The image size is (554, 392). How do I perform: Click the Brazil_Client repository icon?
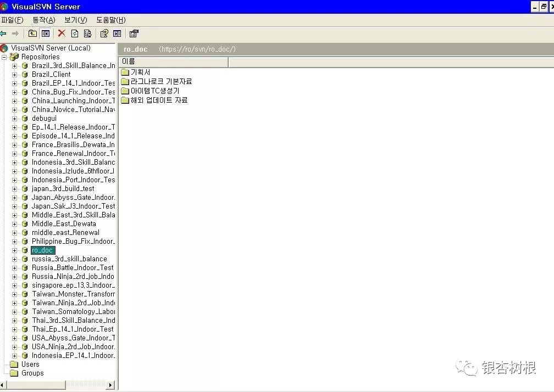tap(25, 75)
